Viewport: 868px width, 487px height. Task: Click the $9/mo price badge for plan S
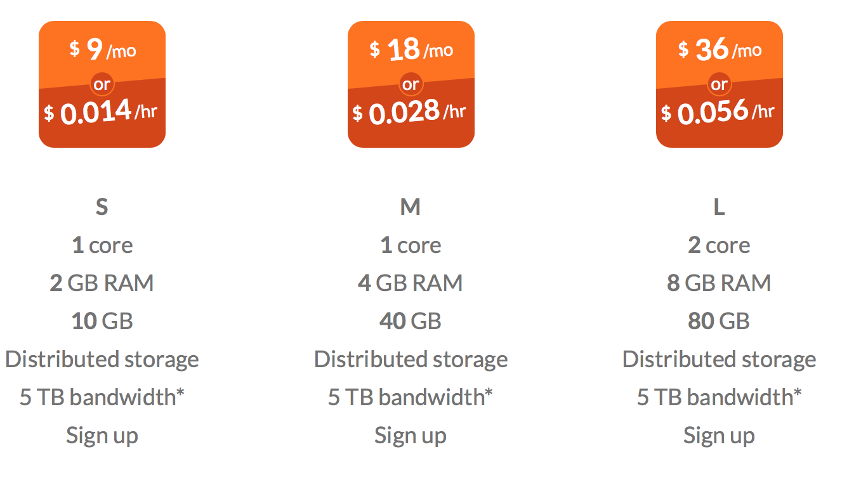click(102, 49)
